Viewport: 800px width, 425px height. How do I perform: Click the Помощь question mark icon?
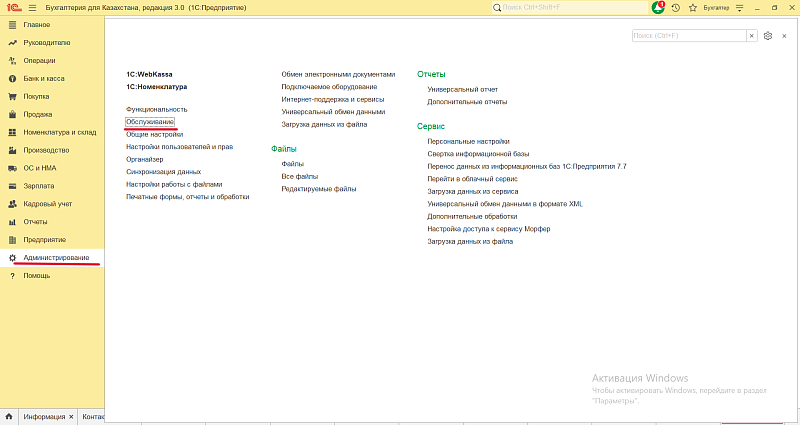(12, 276)
